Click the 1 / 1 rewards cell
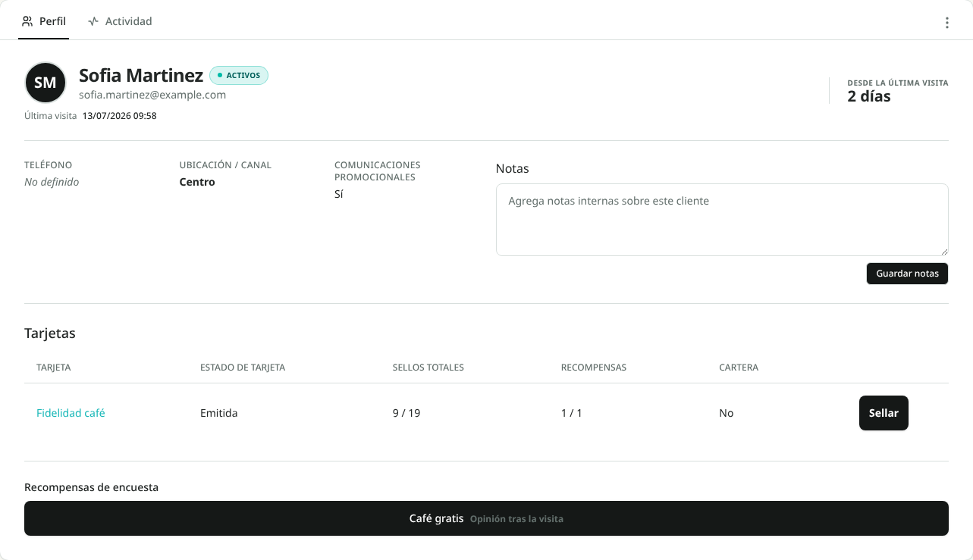This screenshot has height=560, width=973. tap(572, 413)
